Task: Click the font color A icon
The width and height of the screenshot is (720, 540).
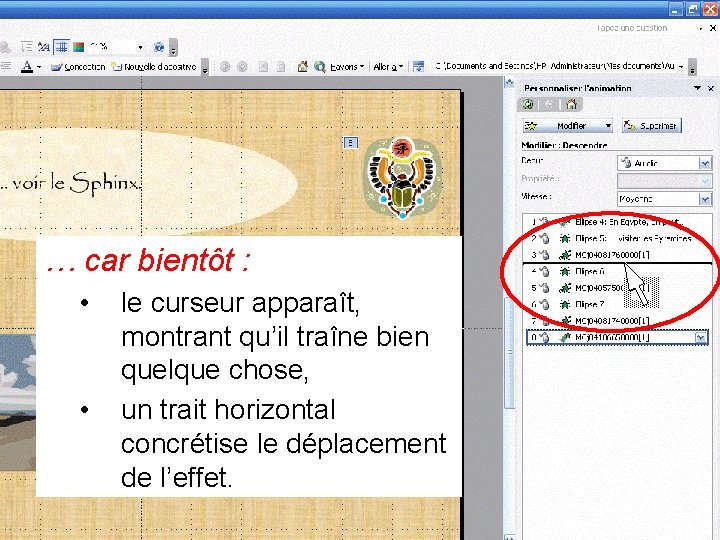Action: pos(27,67)
